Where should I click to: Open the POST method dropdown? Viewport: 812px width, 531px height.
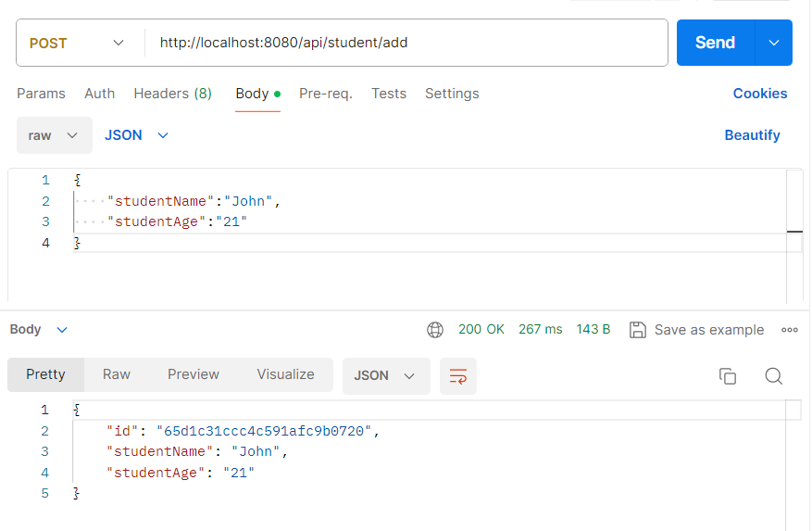(x=77, y=43)
